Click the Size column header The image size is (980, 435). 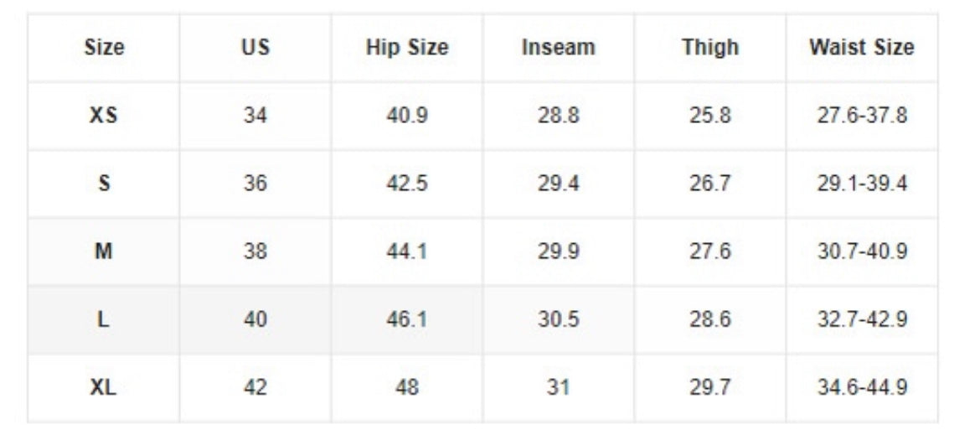[x=104, y=48]
